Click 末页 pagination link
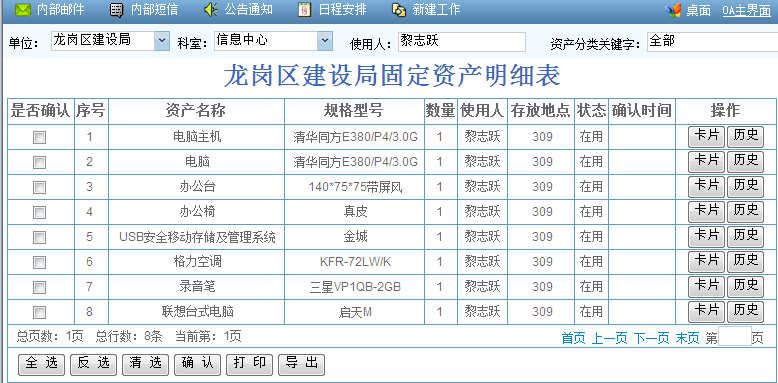Viewport: 778px width, 383px height. (688, 338)
